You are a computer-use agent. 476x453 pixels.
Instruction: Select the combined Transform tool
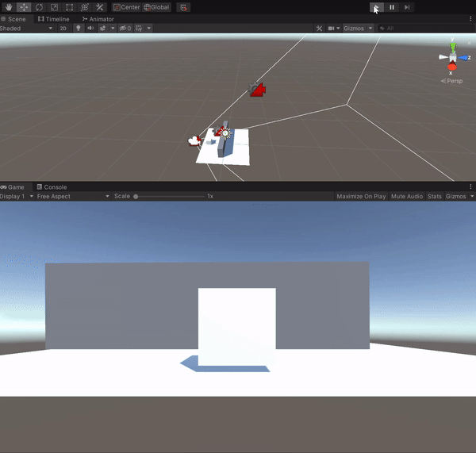point(84,7)
